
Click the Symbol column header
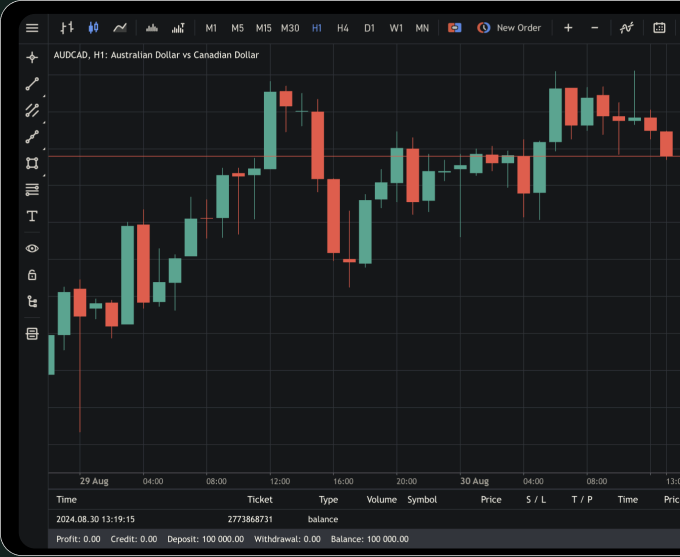(422, 500)
